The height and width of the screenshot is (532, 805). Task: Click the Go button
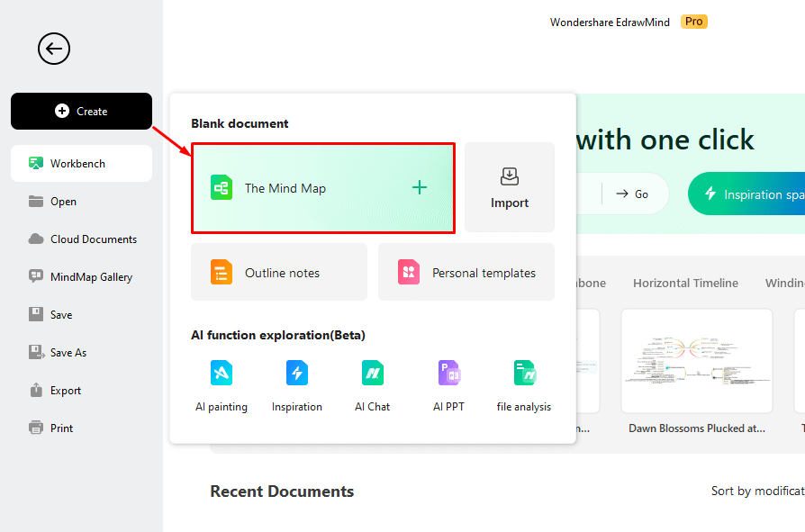[x=632, y=194]
